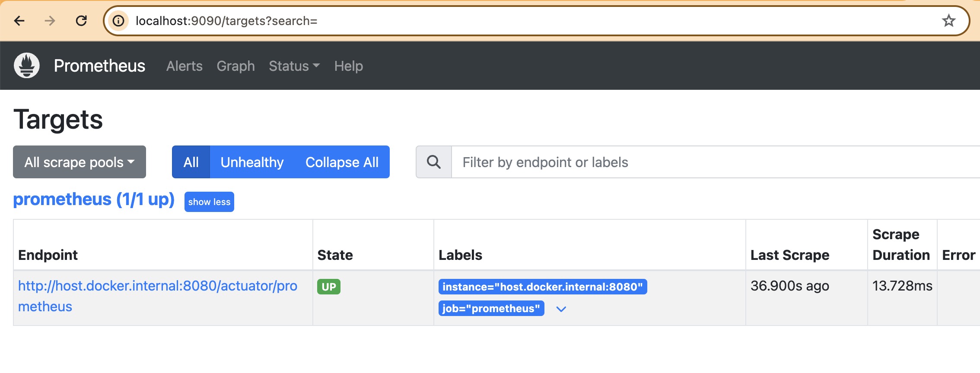Click the show less button
The height and width of the screenshot is (373, 980).
[209, 202]
